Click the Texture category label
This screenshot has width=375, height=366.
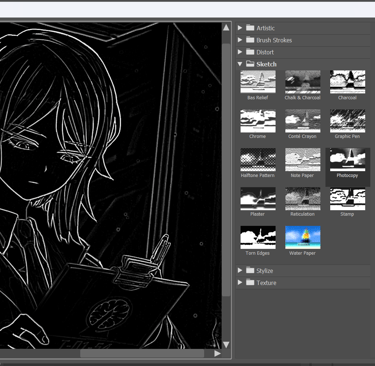[x=266, y=283]
